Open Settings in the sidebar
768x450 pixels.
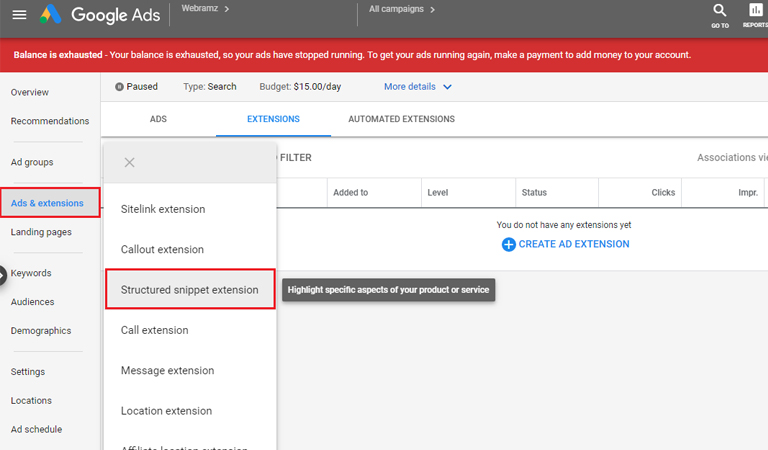[27, 372]
